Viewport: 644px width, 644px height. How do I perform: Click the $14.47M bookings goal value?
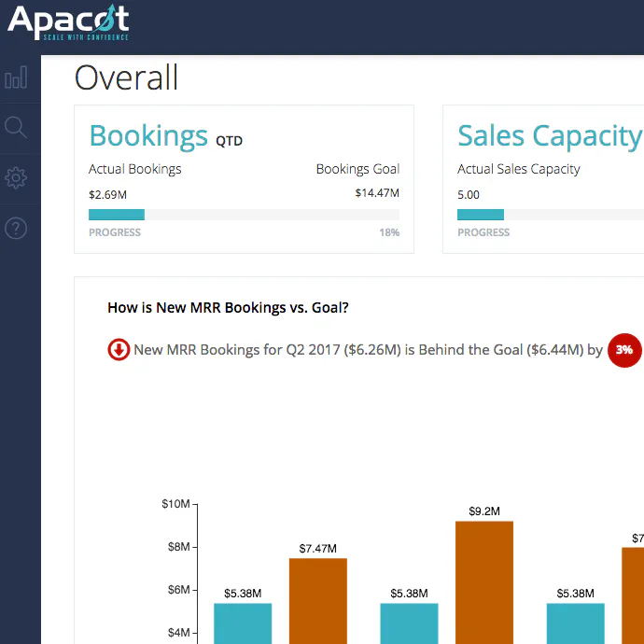click(x=377, y=193)
